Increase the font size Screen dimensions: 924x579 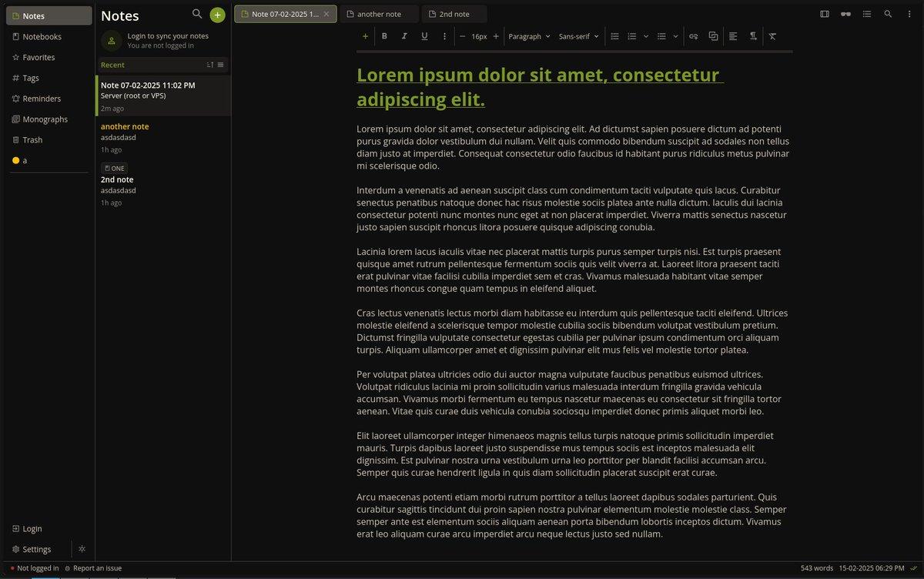(x=496, y=36)
